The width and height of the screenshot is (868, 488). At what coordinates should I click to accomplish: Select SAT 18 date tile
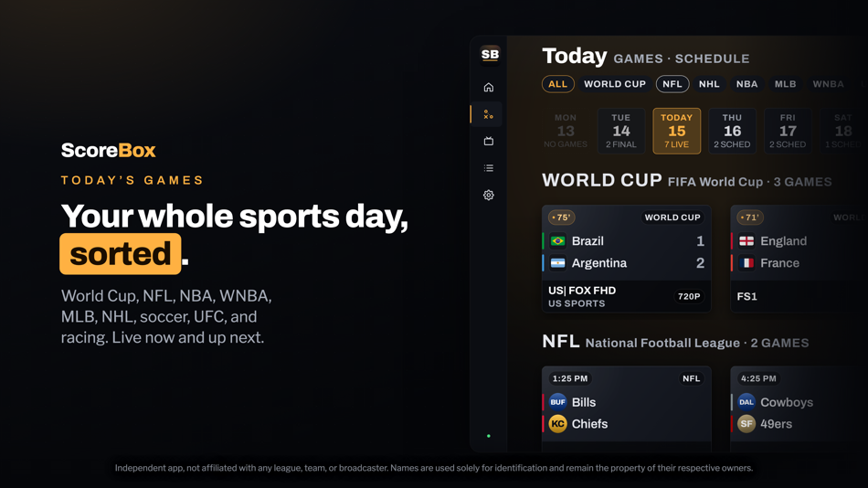tap(843, 131)
